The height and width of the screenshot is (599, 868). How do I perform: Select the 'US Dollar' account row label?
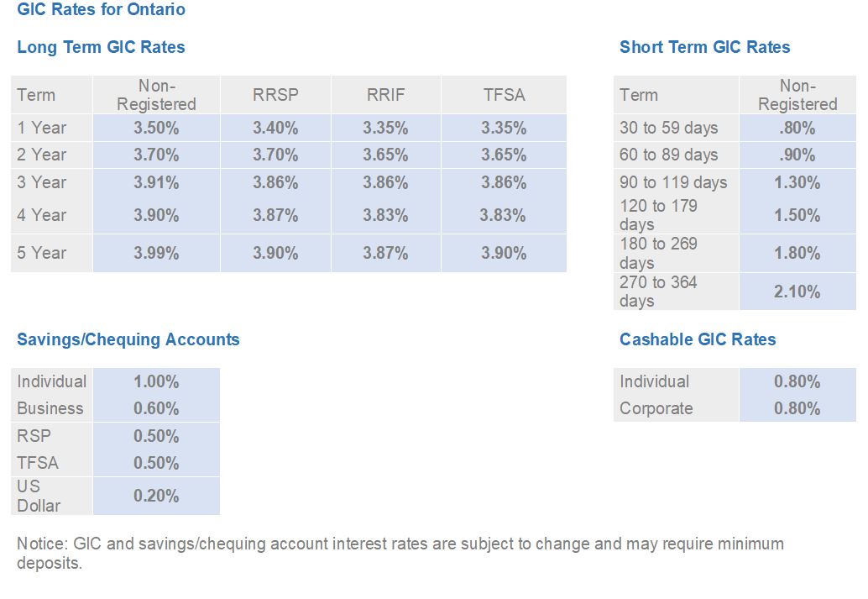coord(39,496)
